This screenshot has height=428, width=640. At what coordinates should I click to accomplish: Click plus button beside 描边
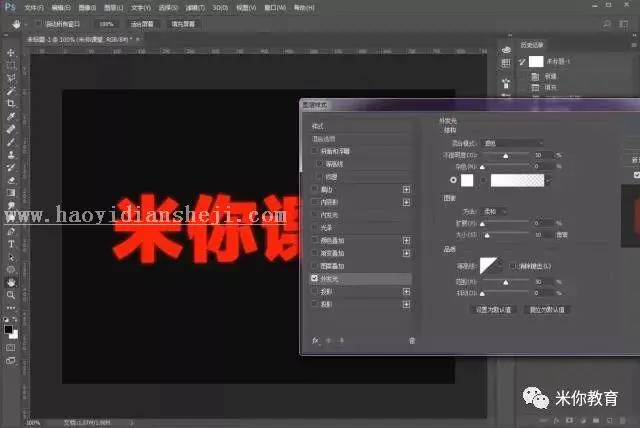point(406,189)
